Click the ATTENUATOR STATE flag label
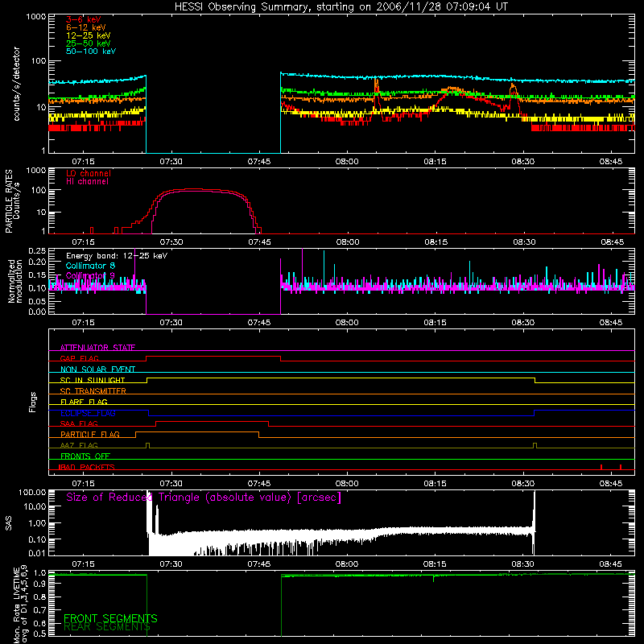 [x=97, y=348]
